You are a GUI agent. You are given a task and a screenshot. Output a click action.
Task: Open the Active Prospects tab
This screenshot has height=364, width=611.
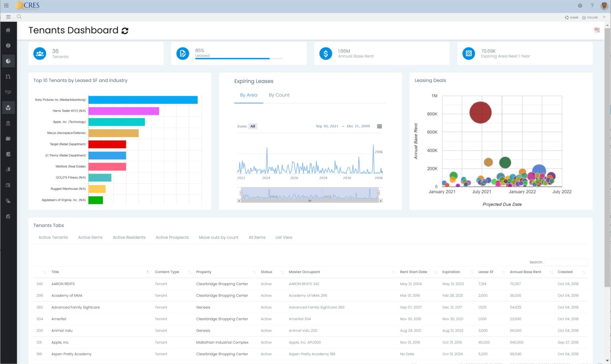point(172,237)
